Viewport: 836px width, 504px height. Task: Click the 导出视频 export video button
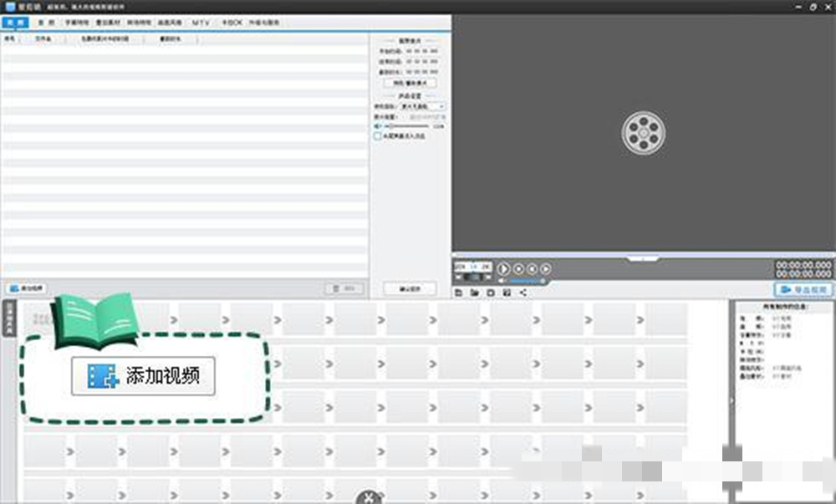[x=803, y=289]
